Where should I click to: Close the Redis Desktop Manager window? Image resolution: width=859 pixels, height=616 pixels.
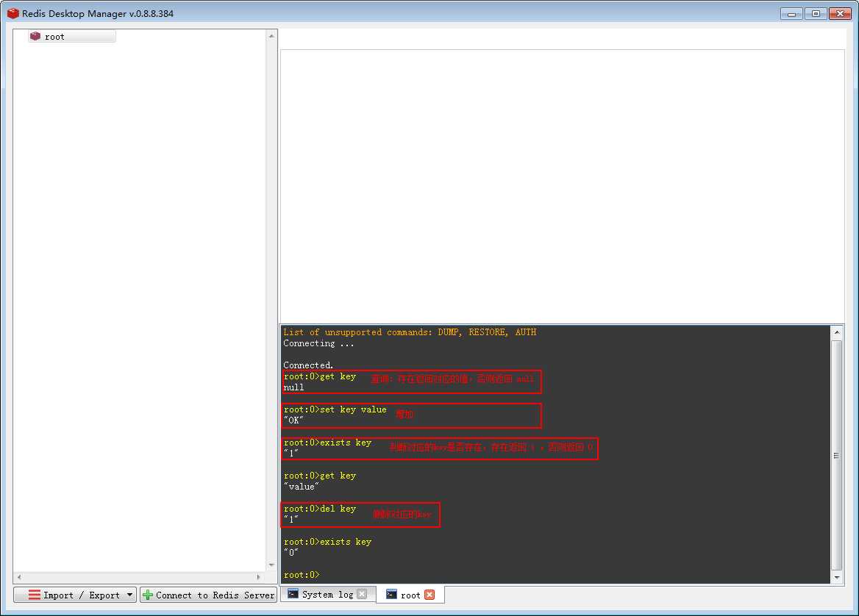coord(840,14)
